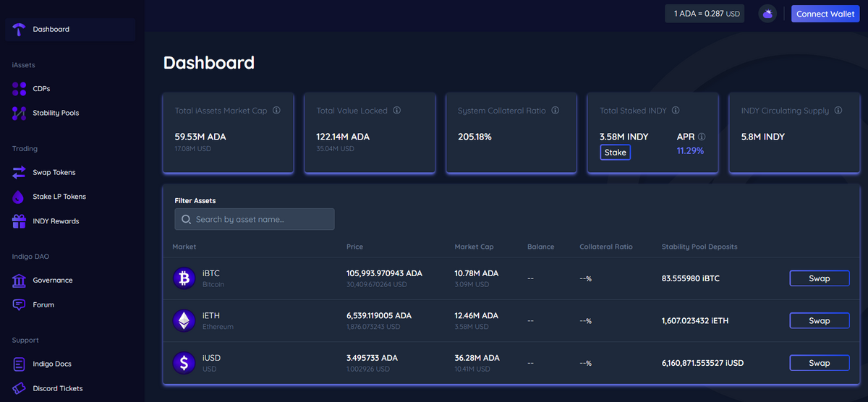Click the iBTC Bitcoin coin icon
The width and height of the screenshot is (868, 402).
[184, 278]
